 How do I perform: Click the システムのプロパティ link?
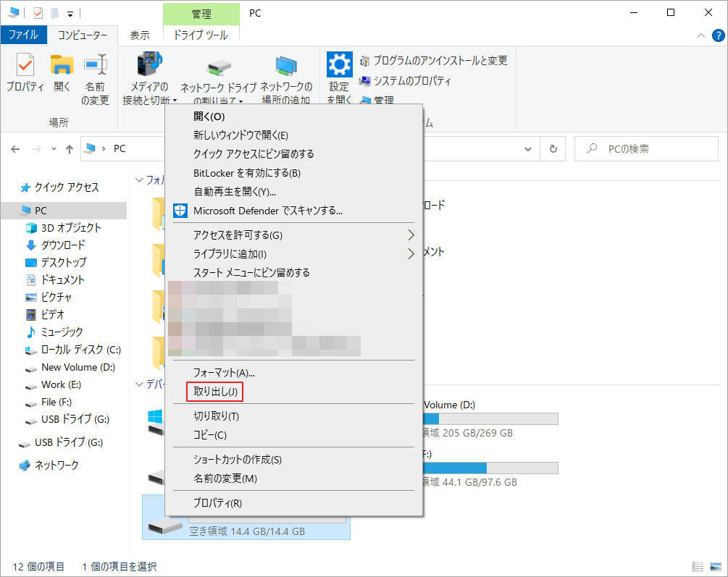[x=414, y=82]
